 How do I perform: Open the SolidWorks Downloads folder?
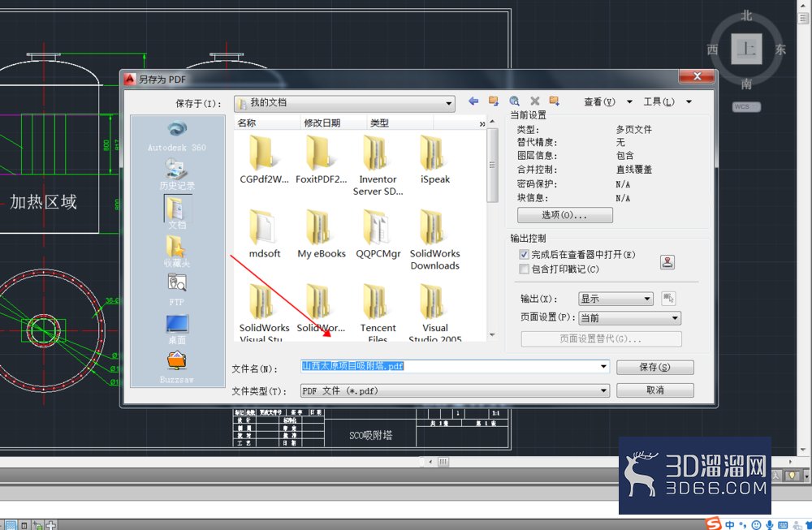coord(435,239)
